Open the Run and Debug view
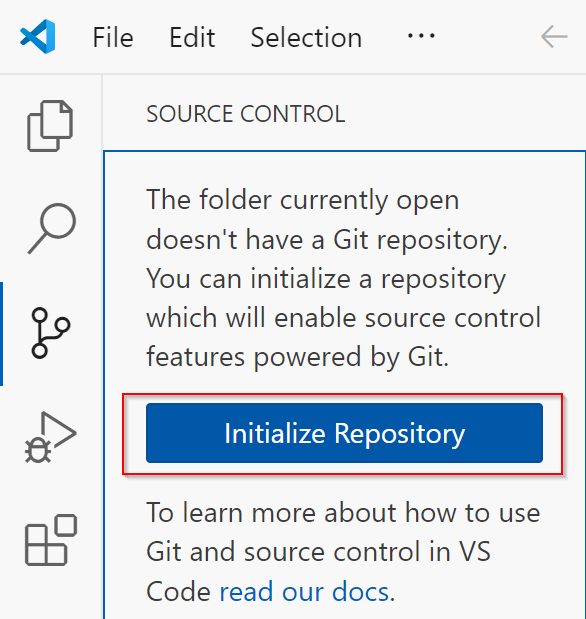The height and width of the screenshot is (619, 586). pos(51,437)
